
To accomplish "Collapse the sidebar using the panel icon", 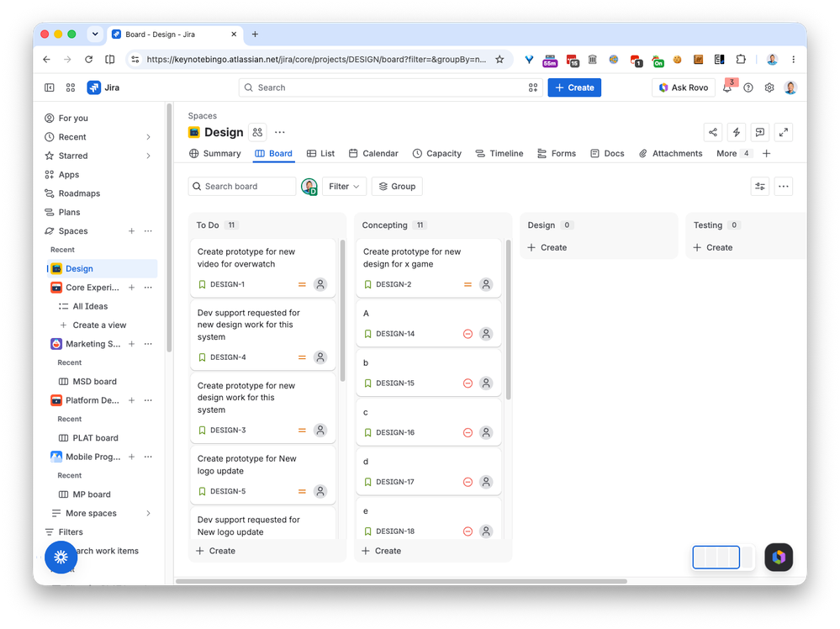I will click(50, 87).
